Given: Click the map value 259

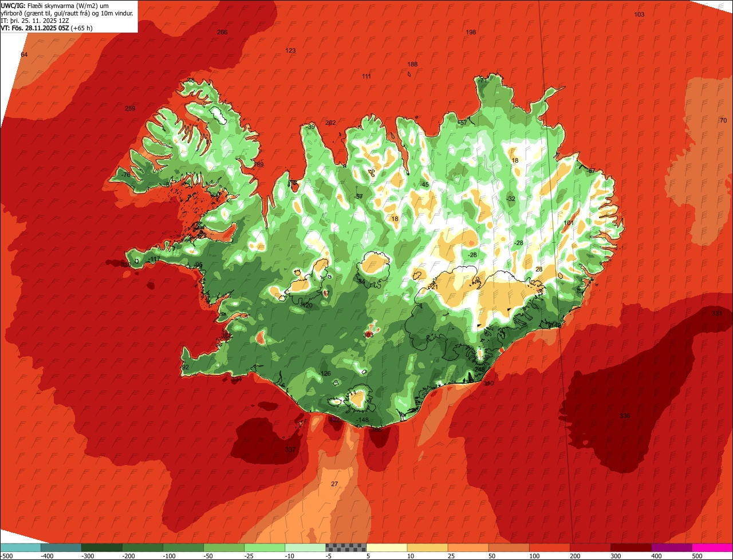Looking at the screenshot, I should [130, 108].
